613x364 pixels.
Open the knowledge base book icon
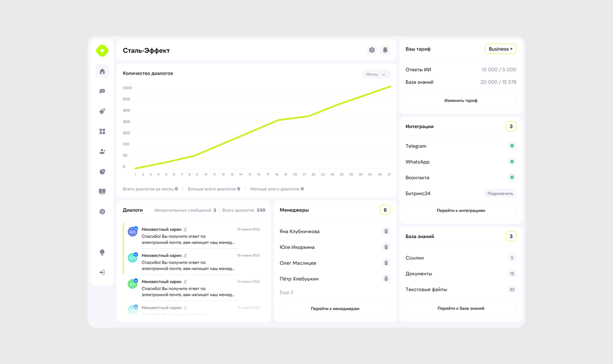(x=102, y=192)
